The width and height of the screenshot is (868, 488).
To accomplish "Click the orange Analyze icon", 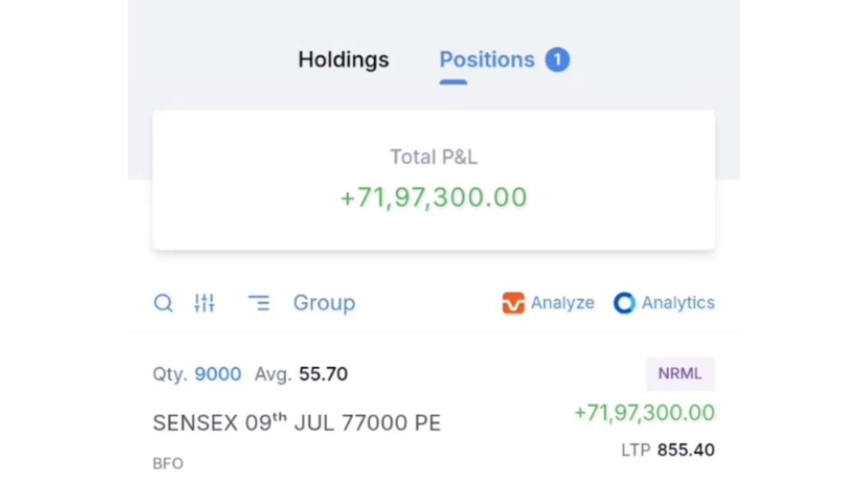I will point(513,303).
